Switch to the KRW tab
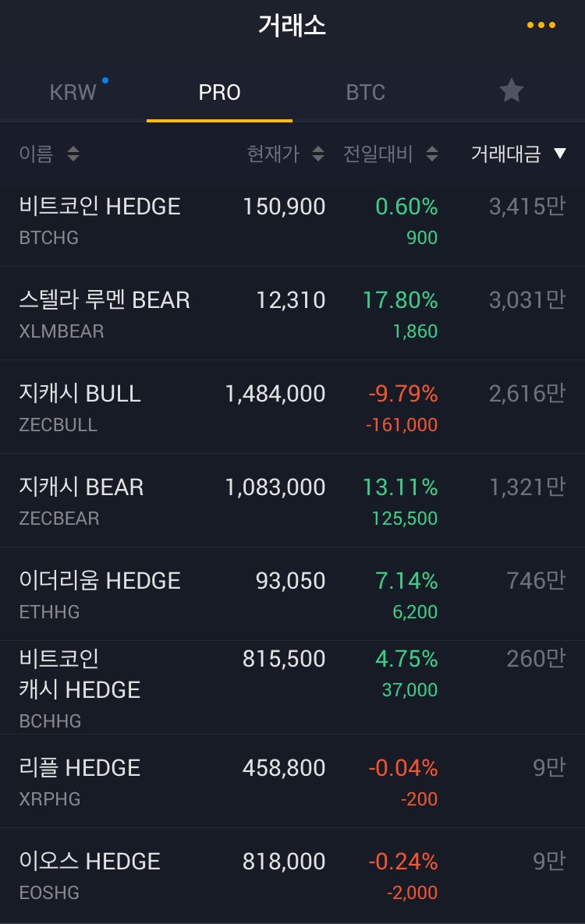The width and height of the screenshot is (585, 924). click(x=73, y=92)
